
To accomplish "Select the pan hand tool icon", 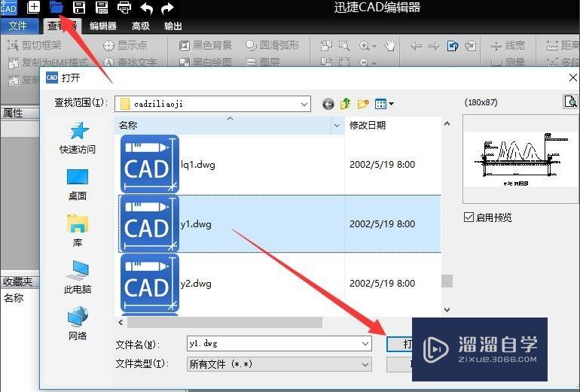I will tap(389, 46).
